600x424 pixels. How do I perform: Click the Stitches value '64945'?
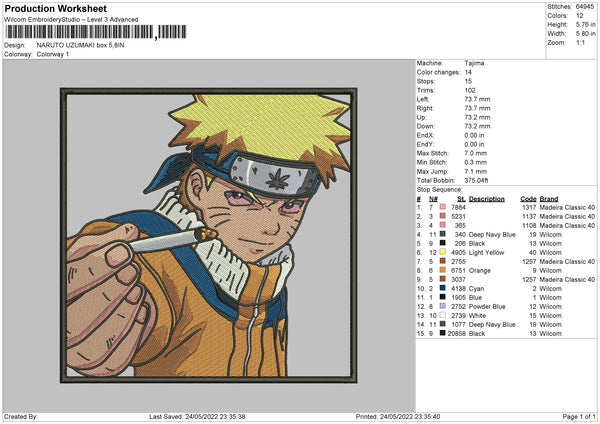[585, 7]
